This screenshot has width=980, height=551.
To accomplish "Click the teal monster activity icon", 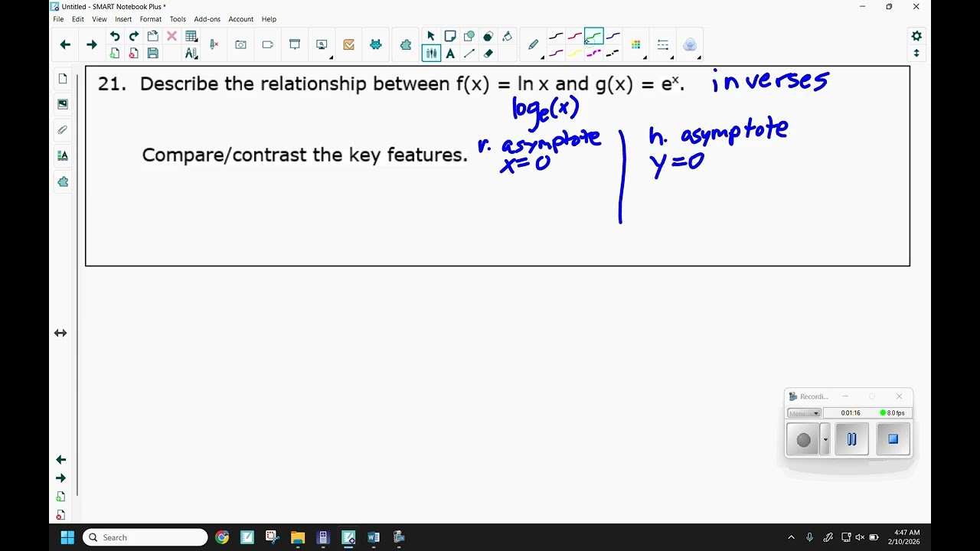I will (376, 45).
